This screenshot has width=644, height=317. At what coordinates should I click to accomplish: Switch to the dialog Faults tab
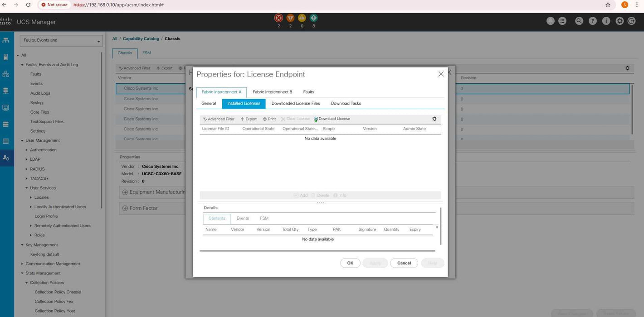[308, 92]
